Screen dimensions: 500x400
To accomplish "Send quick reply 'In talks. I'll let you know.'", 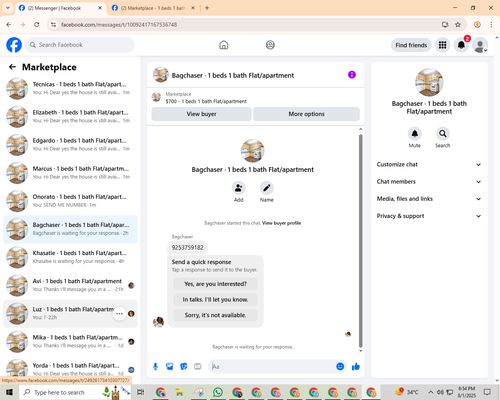I will point(215,300).
